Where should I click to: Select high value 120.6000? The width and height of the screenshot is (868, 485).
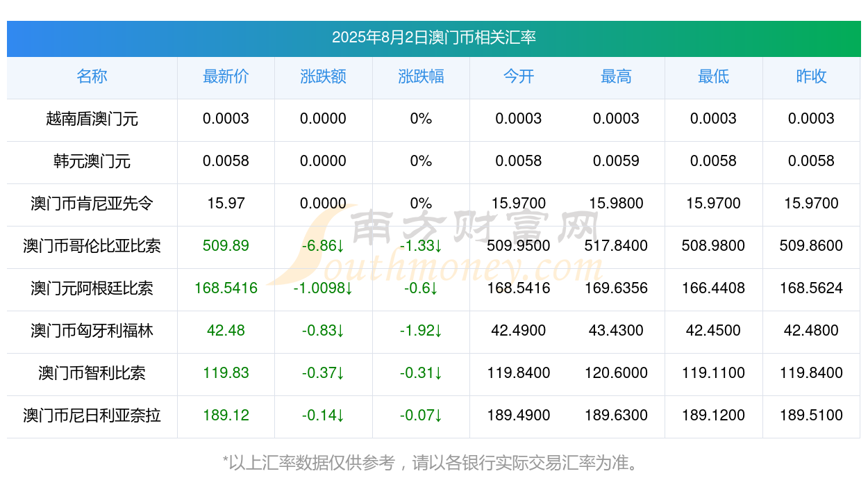pyautogui.click(x=616, y=373)
